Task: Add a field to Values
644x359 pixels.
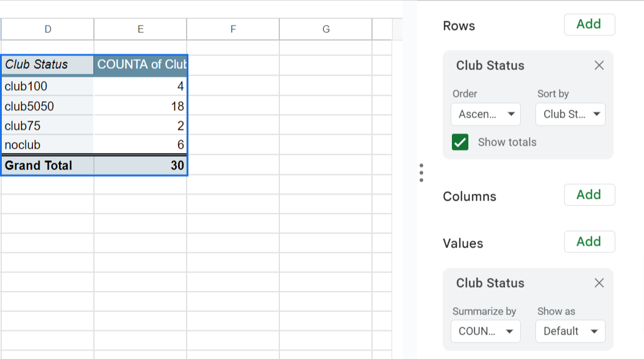Action: tap(589, 242)
